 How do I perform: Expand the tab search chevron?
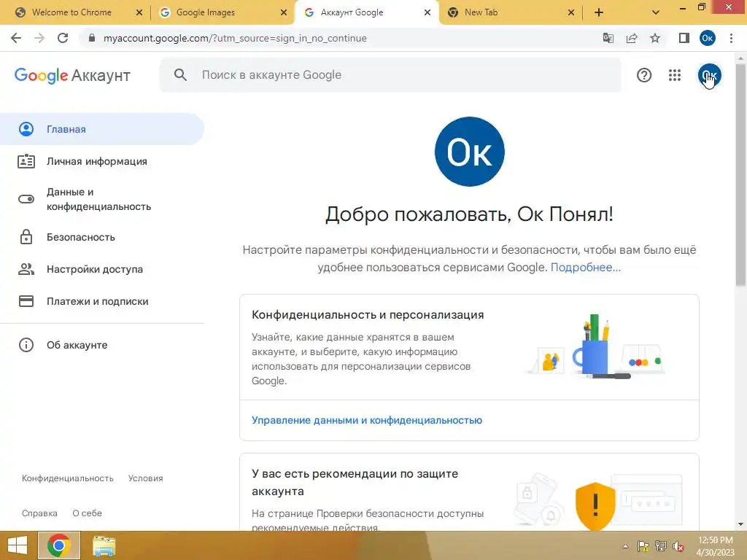pyautogui.click(x=656, y=12)
